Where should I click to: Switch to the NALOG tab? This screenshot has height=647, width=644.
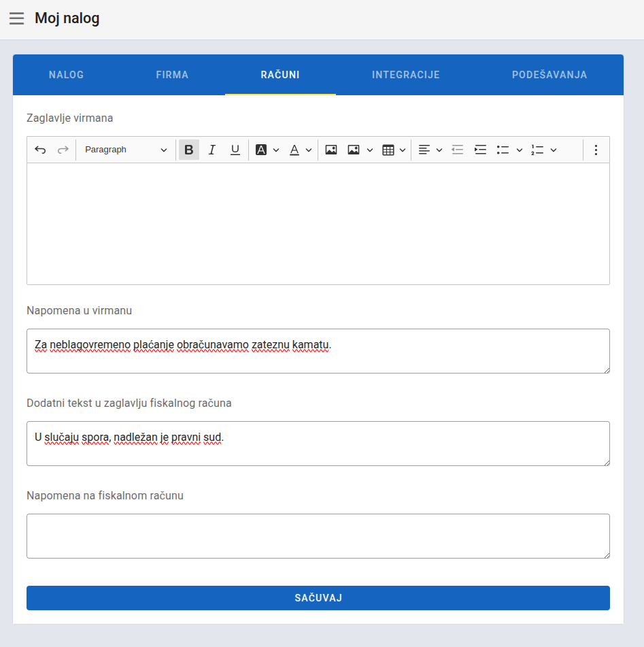coord(67,75)
